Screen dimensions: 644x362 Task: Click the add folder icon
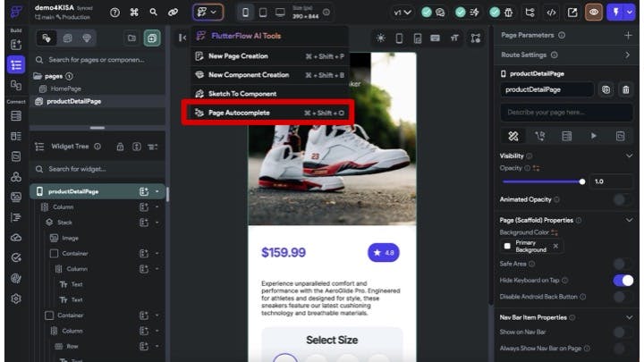(131, 38)
